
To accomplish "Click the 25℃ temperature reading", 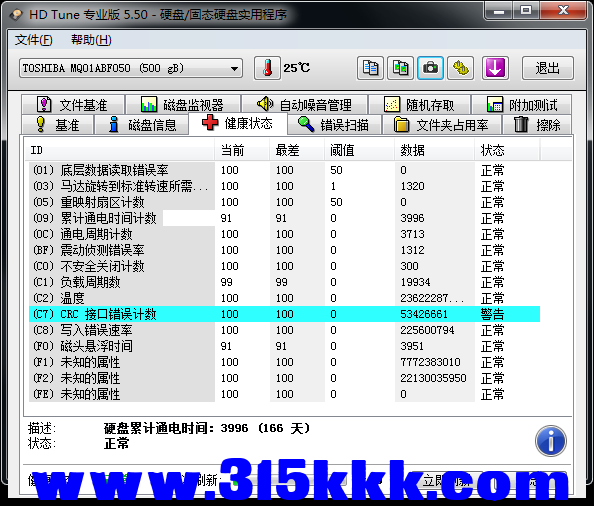I will [297, 68].
